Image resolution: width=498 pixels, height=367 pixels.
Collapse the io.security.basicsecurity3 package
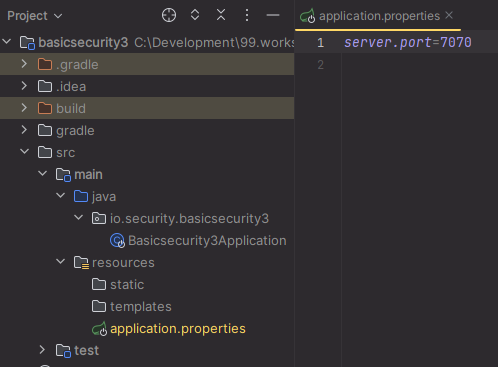(78, 218)
